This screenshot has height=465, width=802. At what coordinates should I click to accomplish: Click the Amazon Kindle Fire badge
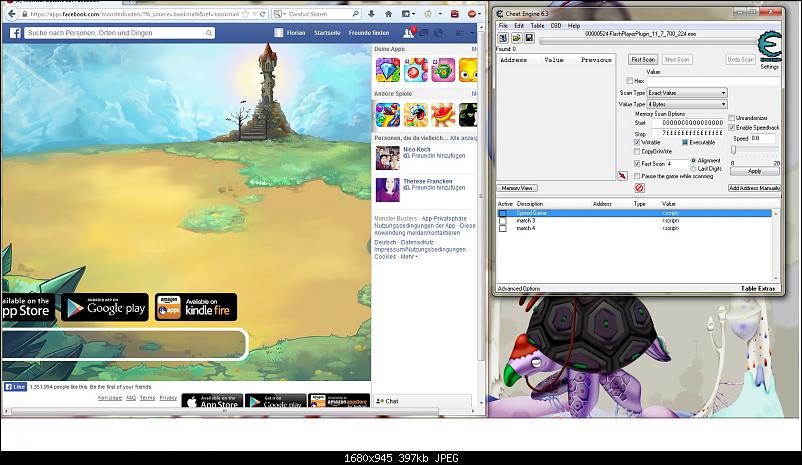pyautogui.click(x=196, y=307)
